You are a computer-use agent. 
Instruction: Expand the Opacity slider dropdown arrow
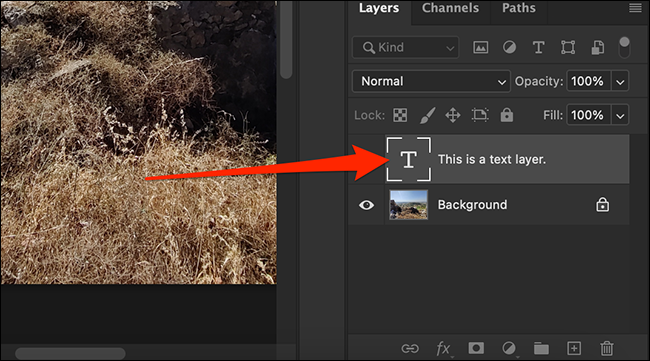(620, 82)
